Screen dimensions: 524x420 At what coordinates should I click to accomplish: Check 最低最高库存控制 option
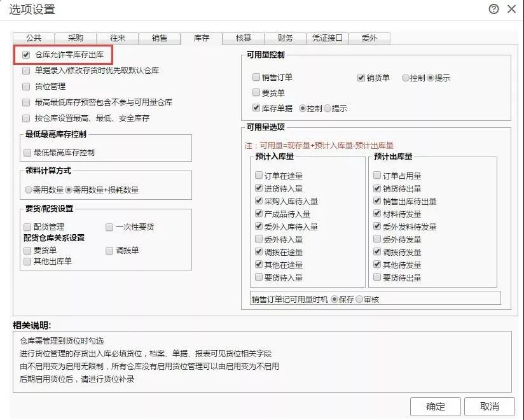coord(27,153)
